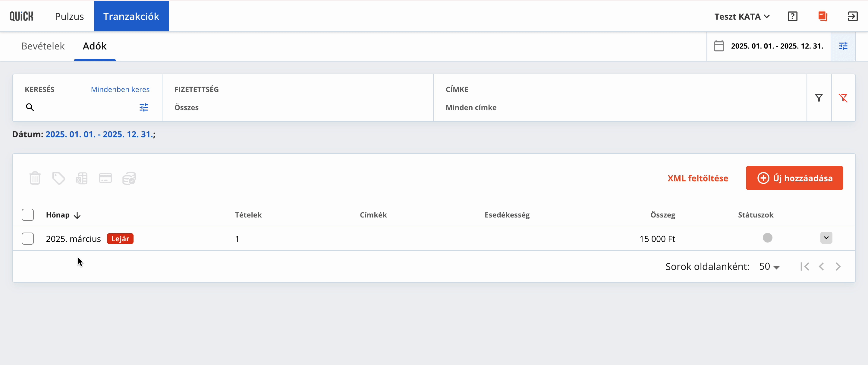Click the Státuszok column header
Image resolution: width=868 pixels, height=365 pixels.
tap(756, 215)
